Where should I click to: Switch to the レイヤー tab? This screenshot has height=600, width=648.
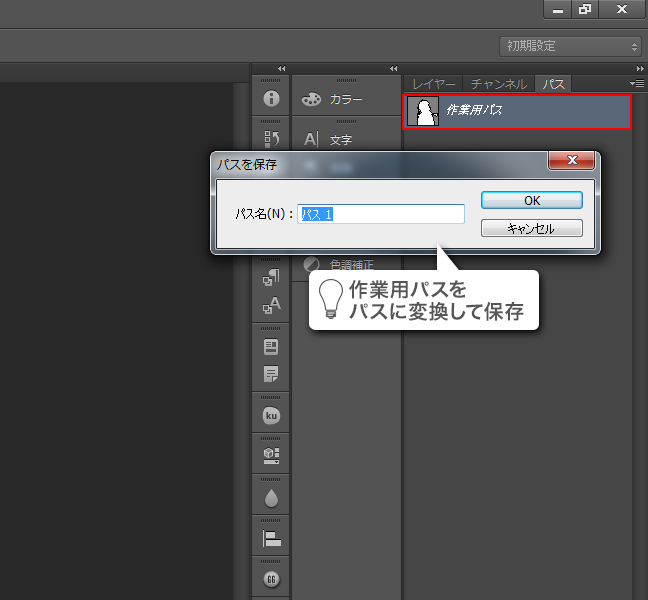(434, 85)
